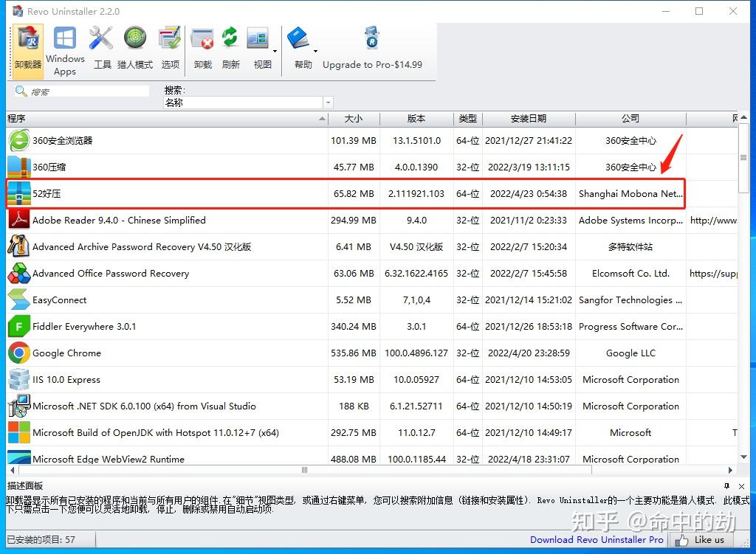Viewport: 756px width, 554px height.
Task: Click the Like us button
Action: 700,539
